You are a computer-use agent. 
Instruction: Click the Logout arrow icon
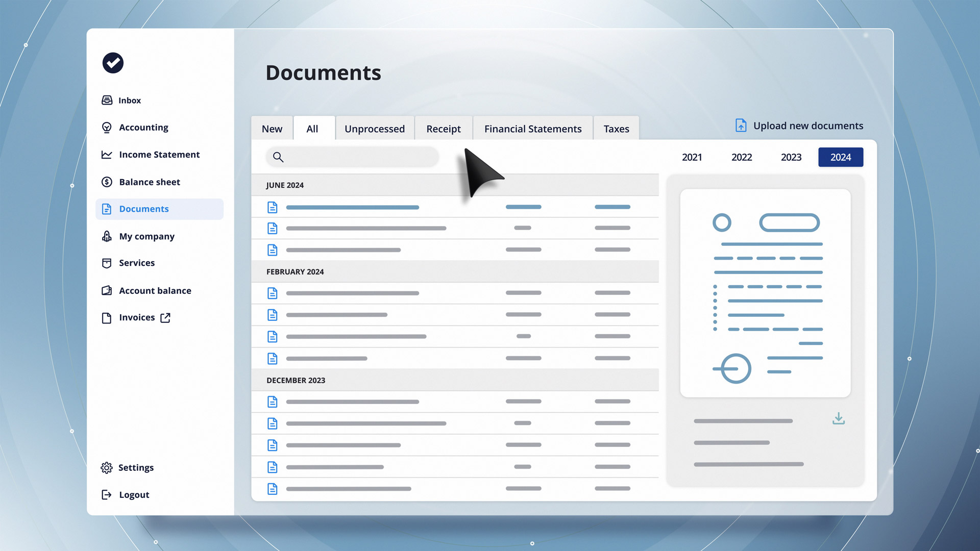point(107,495)
